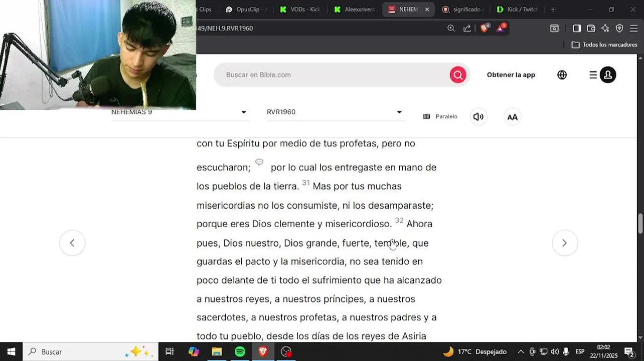Screen dimensions: 644x361
Task: Open the 17°C Despejado weather widget
Action: 474,351
